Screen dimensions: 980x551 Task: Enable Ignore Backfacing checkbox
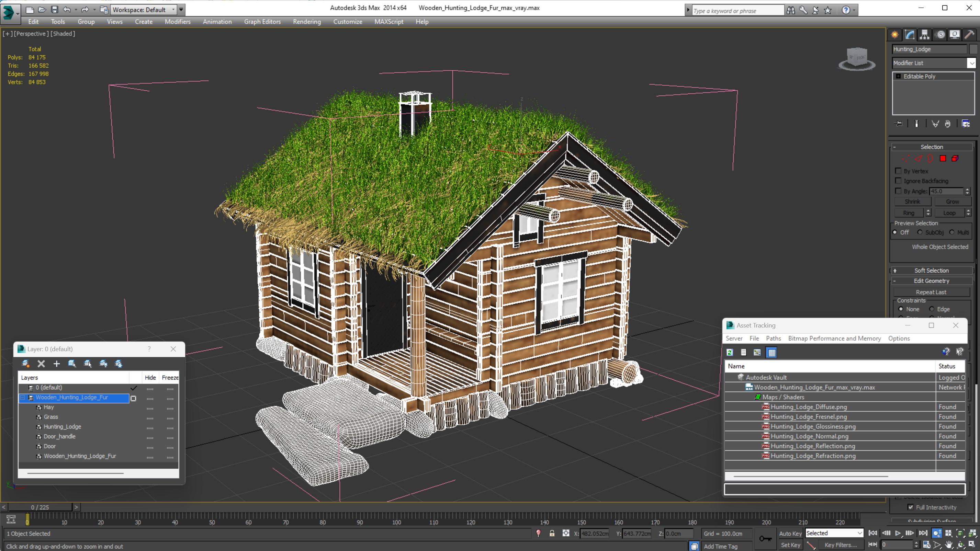coord(899,181)
